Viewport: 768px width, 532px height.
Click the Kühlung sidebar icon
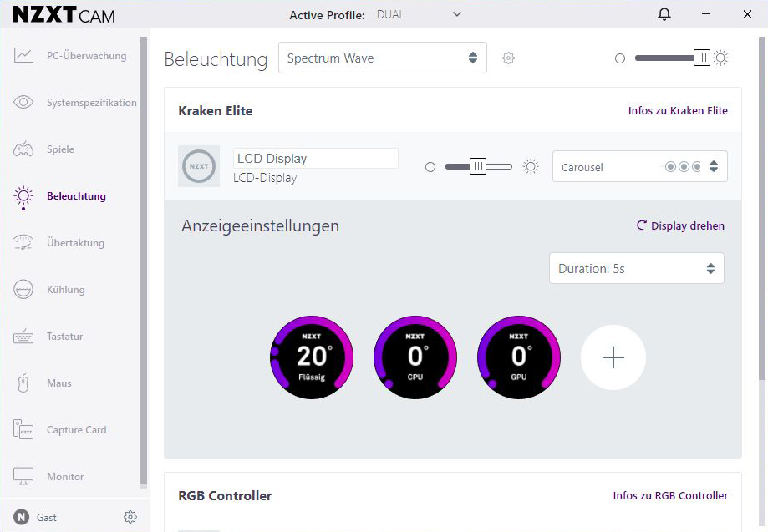pyautogui.click(x=23, y=290)
